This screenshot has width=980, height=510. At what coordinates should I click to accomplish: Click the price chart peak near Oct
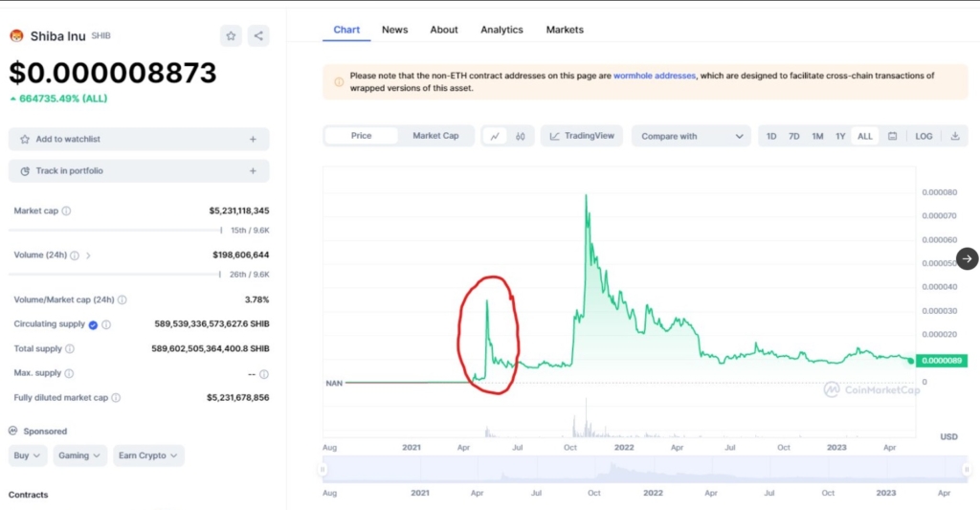pos(587,195)
